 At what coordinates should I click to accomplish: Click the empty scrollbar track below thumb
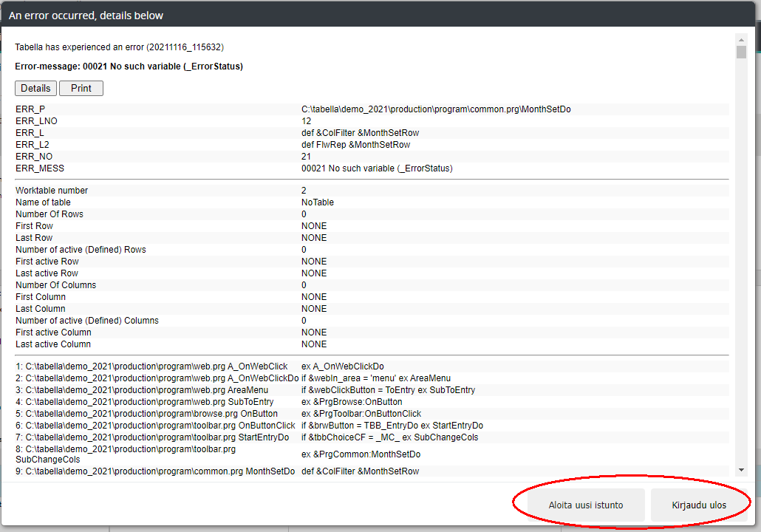741,259
